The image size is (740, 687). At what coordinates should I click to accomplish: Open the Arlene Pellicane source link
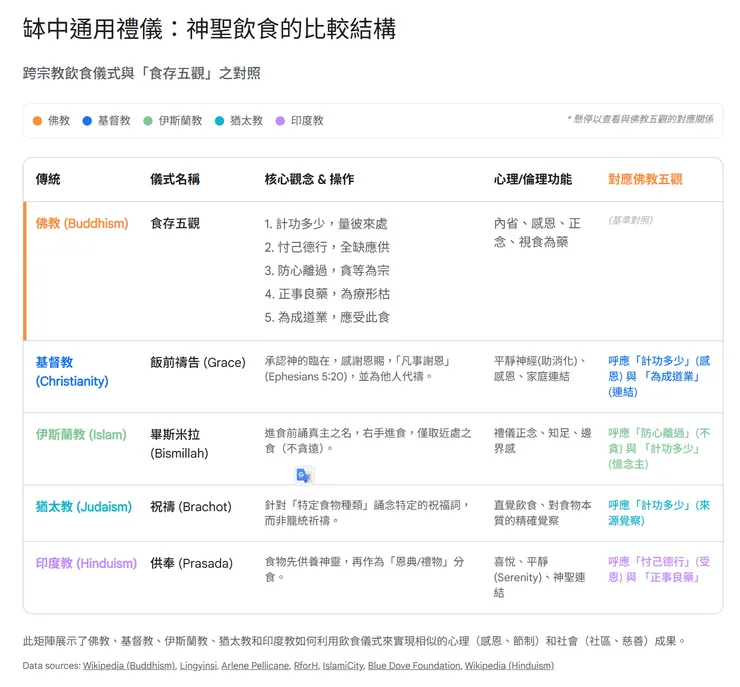click(255, 666)
